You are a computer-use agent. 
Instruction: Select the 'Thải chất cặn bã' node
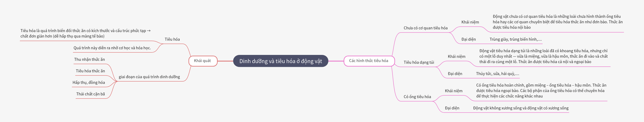91,94
